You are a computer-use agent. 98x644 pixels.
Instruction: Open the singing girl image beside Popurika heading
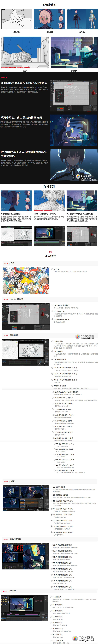click(74, 165)
